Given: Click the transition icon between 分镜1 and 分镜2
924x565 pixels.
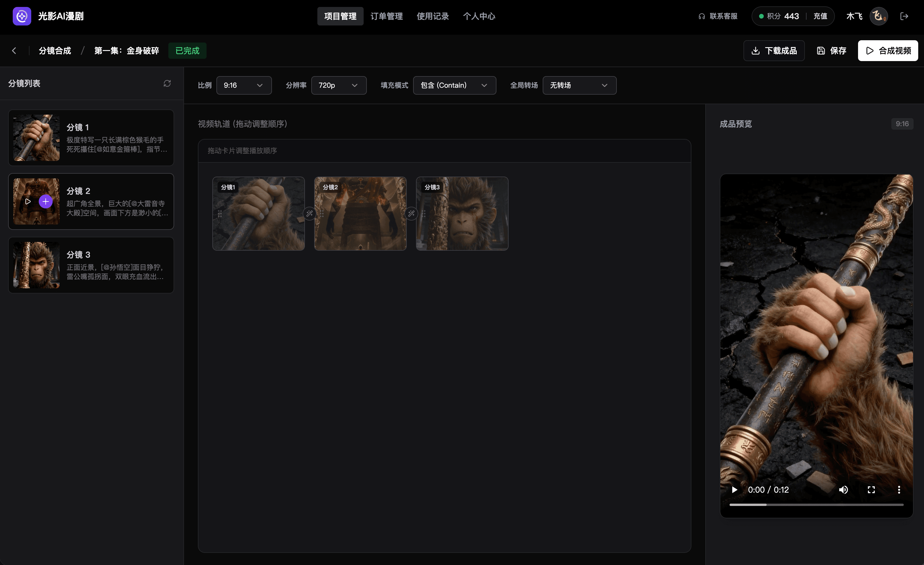Looking at the screenshot, I should 309,214.
